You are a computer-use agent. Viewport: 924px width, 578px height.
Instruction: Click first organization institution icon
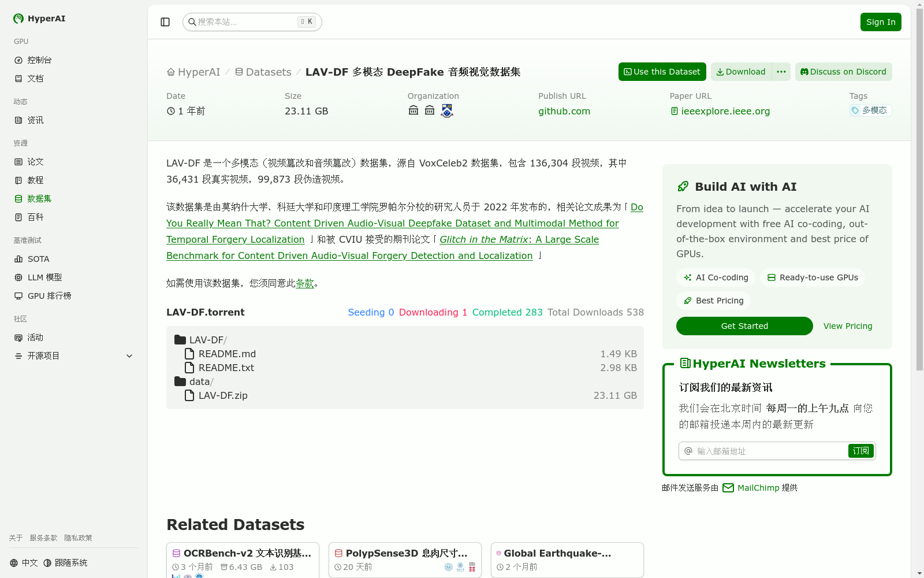click(413, 110)
